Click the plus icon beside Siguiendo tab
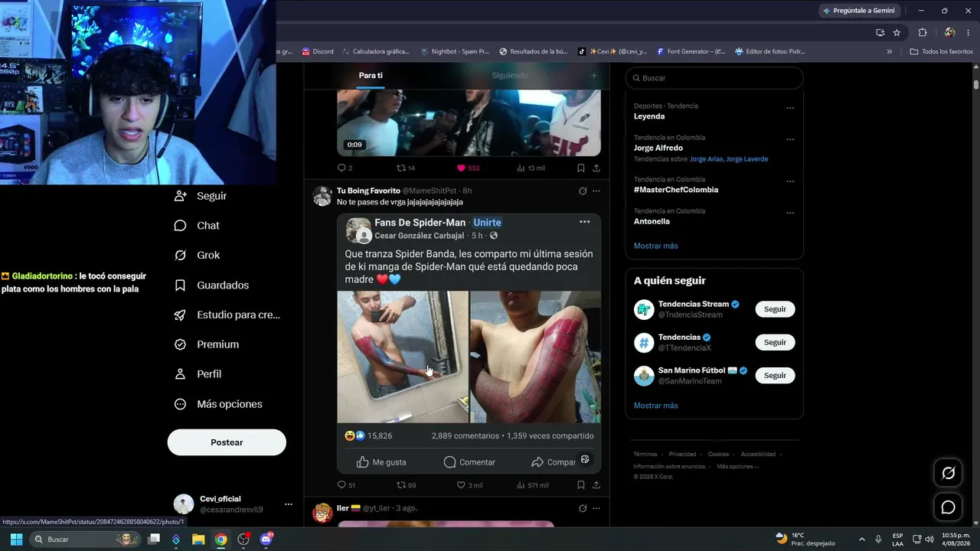 tap(593, 76)
